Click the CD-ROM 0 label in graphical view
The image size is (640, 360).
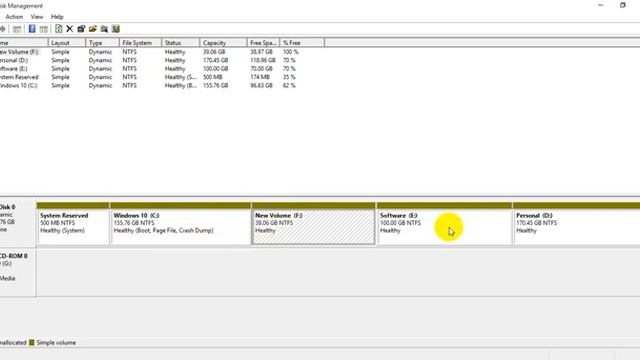tap(14, 256)
